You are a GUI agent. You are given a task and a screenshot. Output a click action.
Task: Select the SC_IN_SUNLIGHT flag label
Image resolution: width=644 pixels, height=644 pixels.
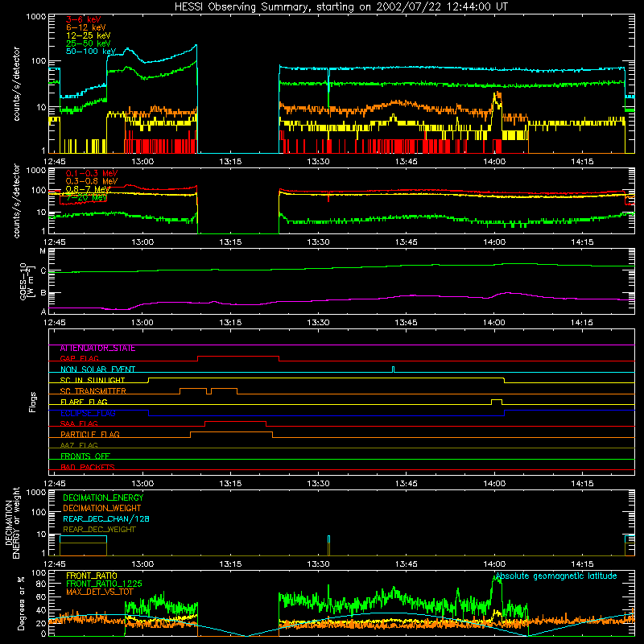coord(93,380)
